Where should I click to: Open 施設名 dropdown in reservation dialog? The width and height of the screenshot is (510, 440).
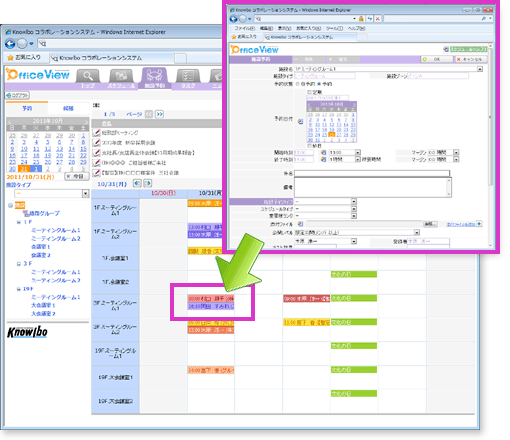pyautogui.click(x=480, y=69)
